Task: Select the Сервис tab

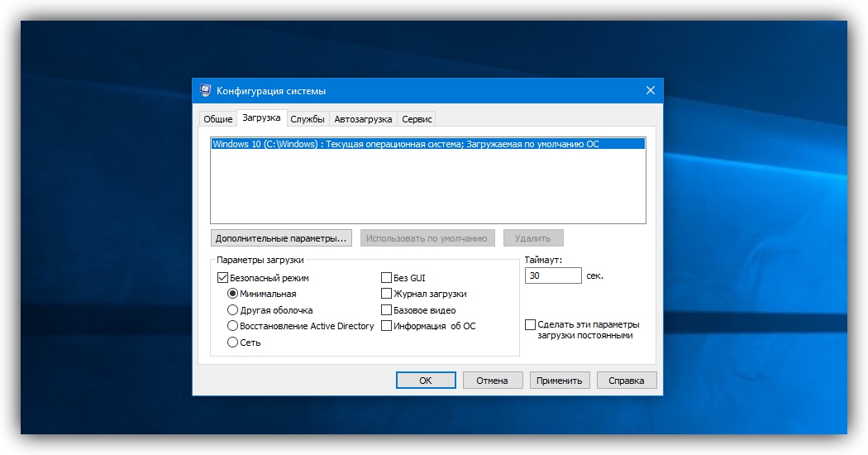Action: click(417, 119)
